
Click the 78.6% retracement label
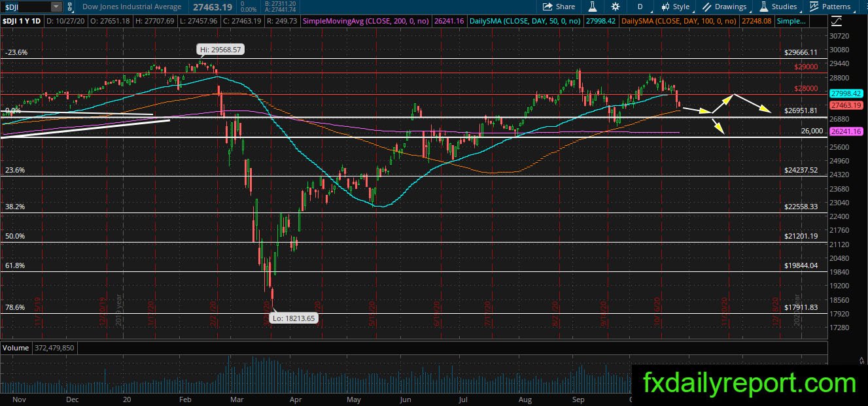click(15, 307)
